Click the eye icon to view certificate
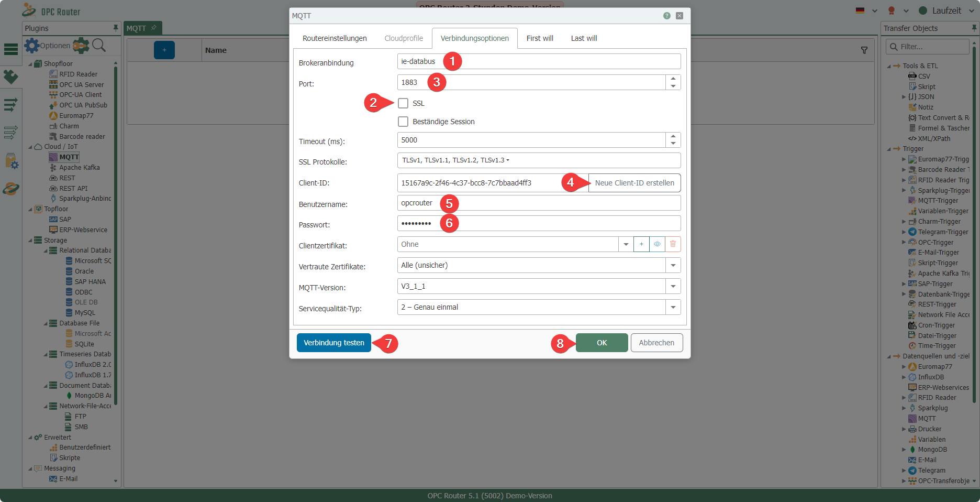The image size is (980, 502). click(x=657, y=244)
